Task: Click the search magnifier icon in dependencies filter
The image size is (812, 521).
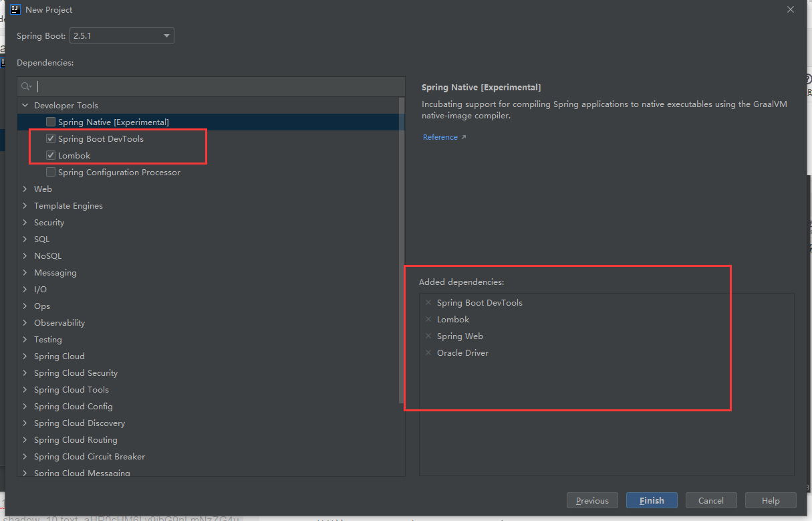Action: [x=26, y=86]
